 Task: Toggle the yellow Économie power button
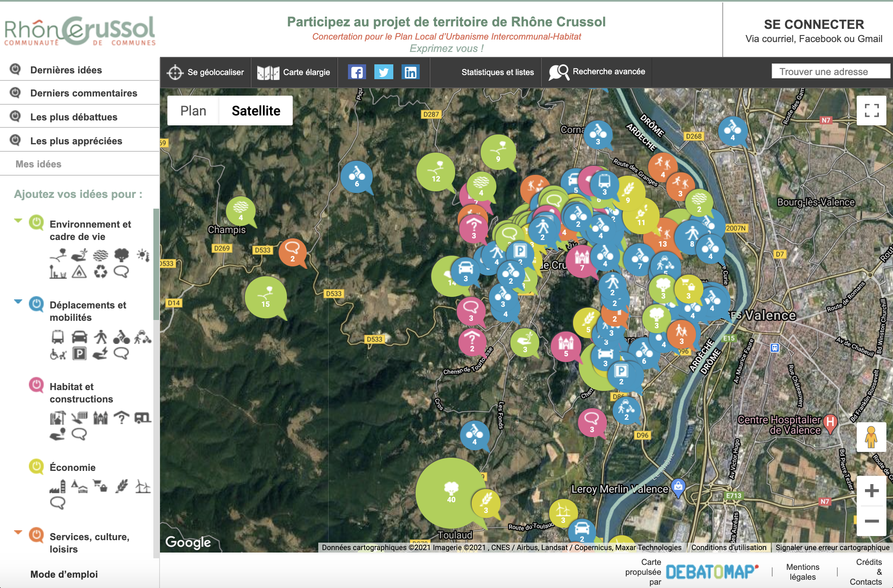[36, 466]
